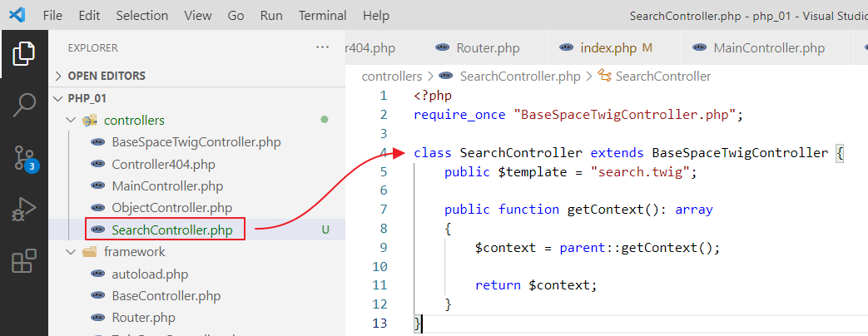Switch to the index.php editor tab

click(x=608, y=47)
